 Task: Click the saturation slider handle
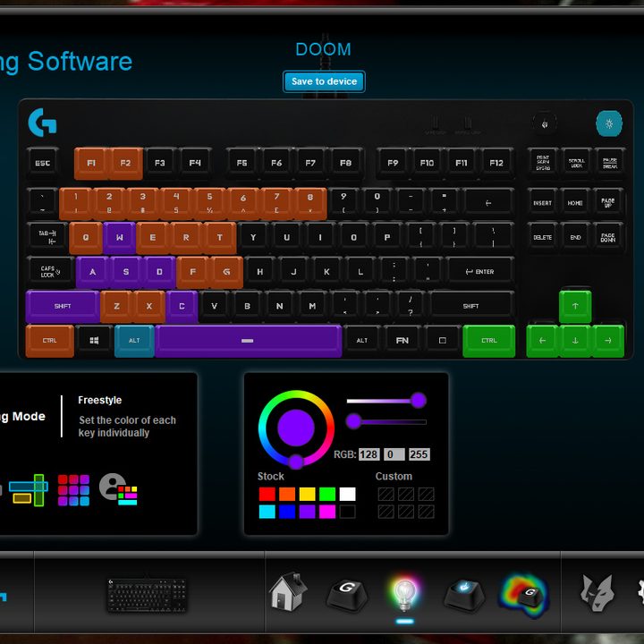point(419,400)
